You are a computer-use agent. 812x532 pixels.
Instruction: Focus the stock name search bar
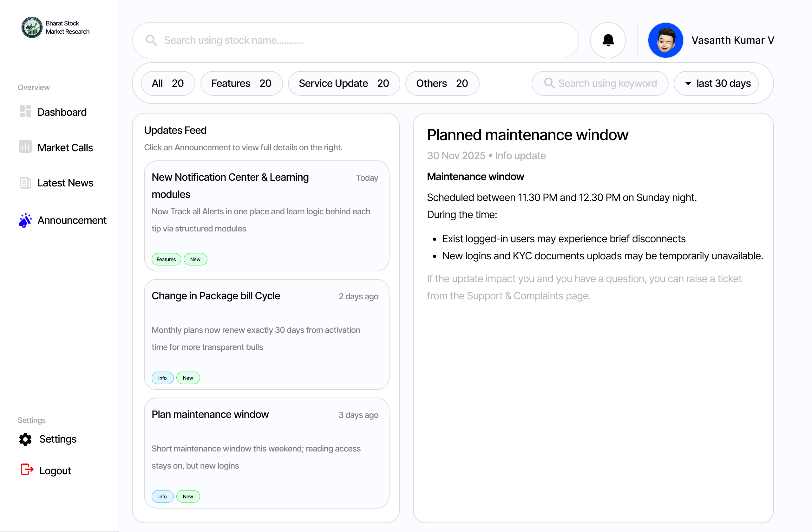point(355,40)
